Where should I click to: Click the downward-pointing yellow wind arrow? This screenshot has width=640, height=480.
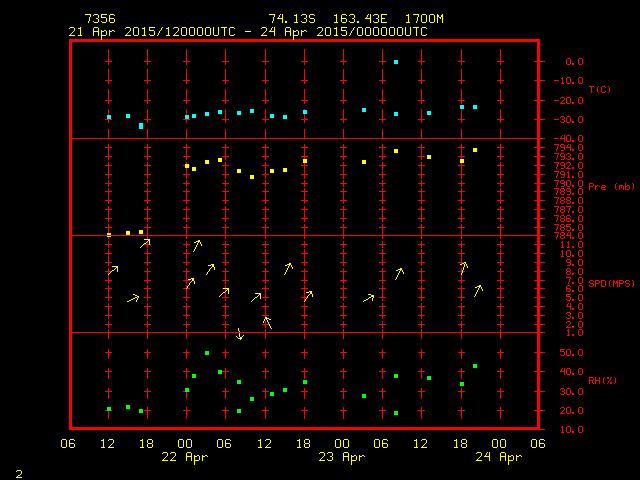click(239, 333)
